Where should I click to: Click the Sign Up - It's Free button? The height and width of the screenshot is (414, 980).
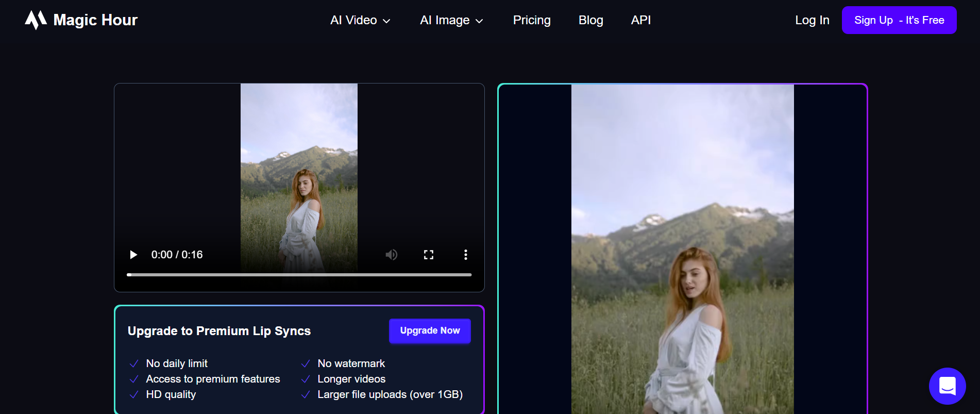(899, 20)
